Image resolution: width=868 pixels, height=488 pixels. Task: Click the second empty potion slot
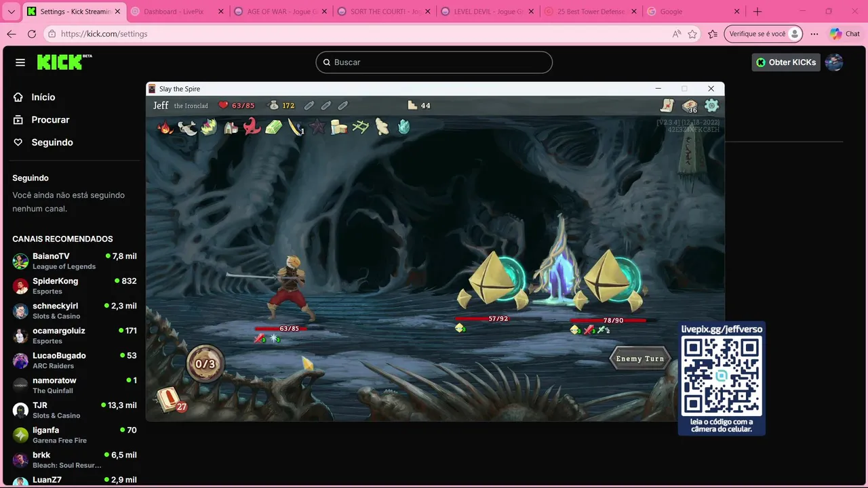click(326, 105)
